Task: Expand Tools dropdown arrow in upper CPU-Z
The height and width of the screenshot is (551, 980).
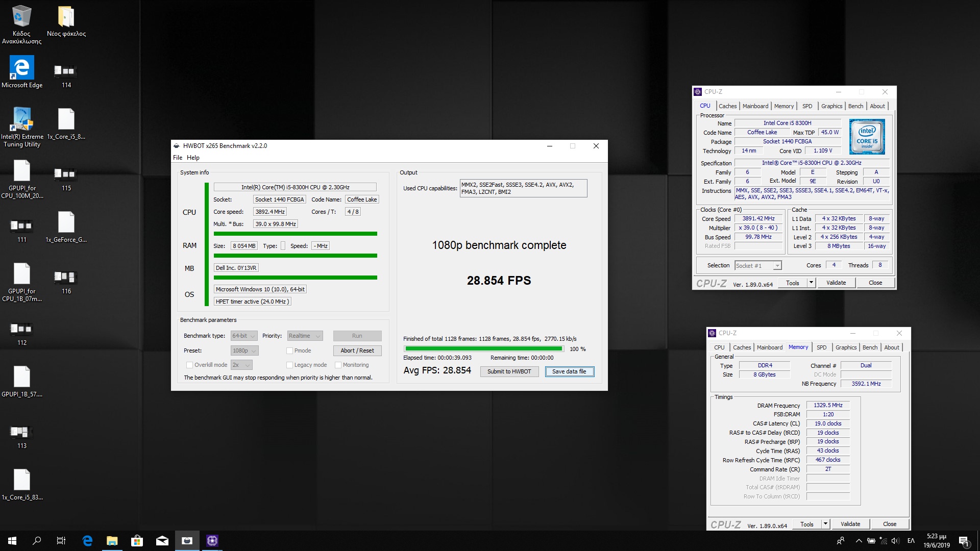Action: [x=811, y=283]
